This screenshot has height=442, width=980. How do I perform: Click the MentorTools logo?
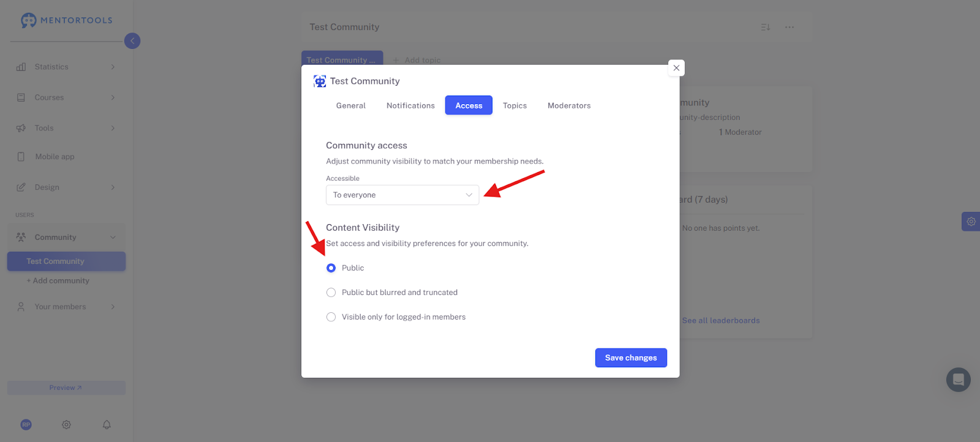click(66, 20)
